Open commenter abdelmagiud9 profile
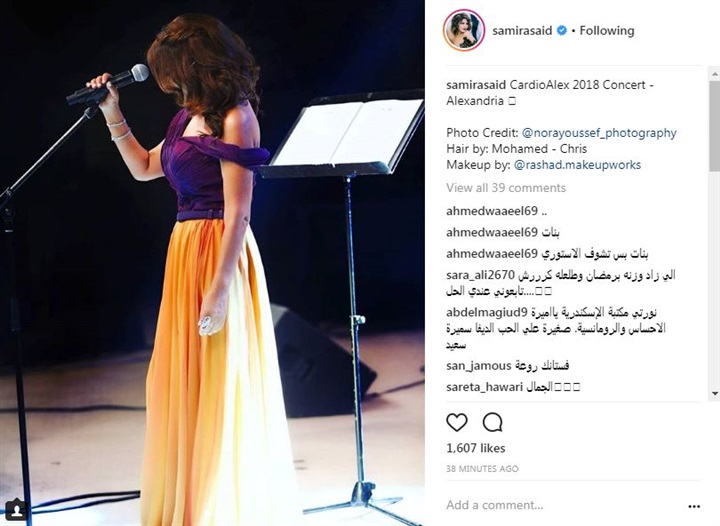This screenshot has height=526, width=720. coord(487,313)
